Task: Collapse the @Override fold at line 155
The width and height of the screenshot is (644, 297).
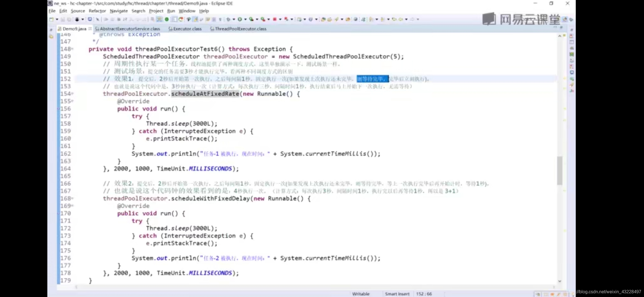Action: (72, 101)
